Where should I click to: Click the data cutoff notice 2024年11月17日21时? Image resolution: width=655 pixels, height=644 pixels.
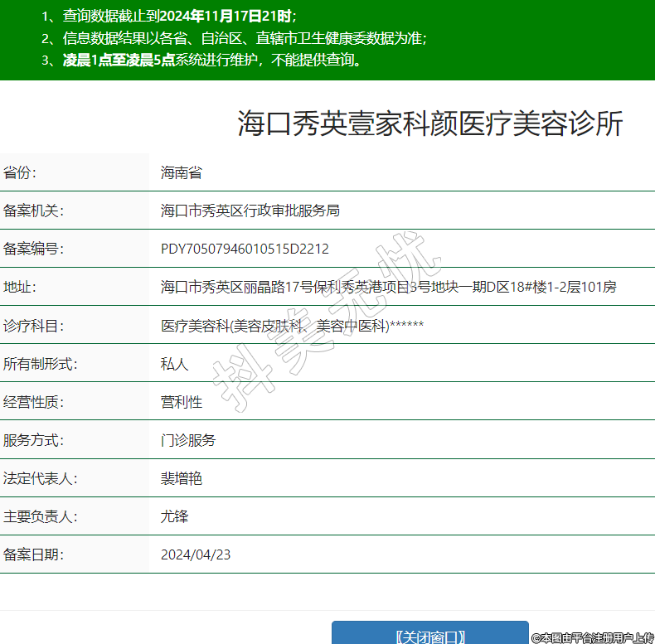click(x=224, y=16)
